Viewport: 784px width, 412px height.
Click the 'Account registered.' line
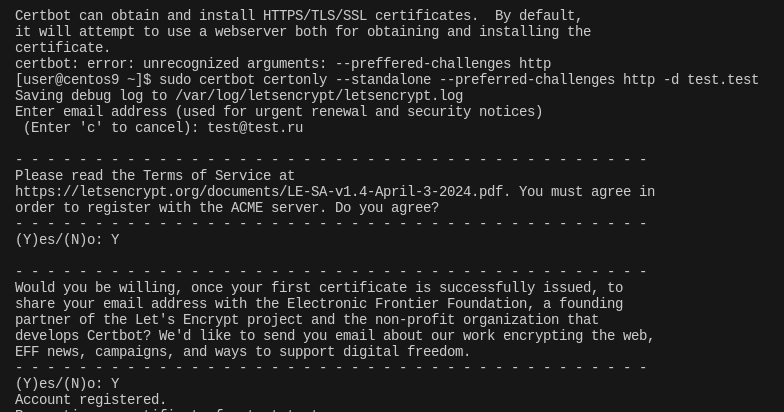click(90, 400)
